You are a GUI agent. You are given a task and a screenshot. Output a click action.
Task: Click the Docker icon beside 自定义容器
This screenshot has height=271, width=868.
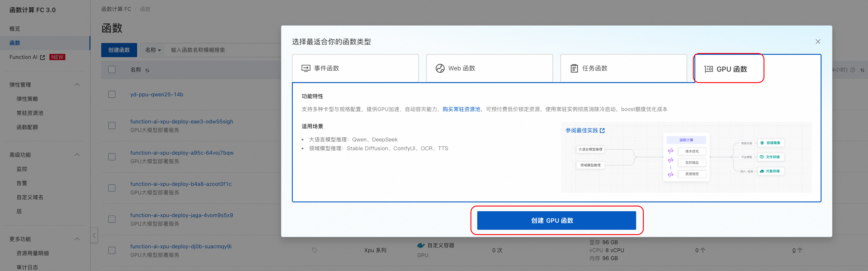click(x=421, y=245)
